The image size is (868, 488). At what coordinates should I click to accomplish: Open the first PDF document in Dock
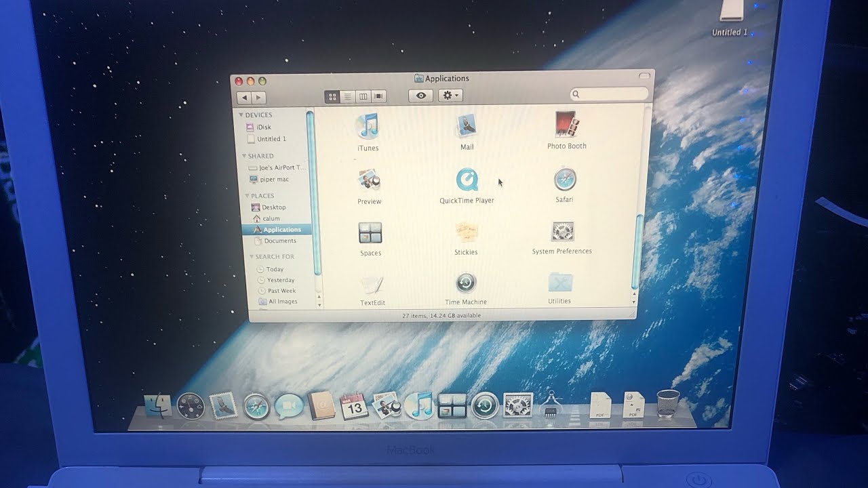(x=601, y=405)
